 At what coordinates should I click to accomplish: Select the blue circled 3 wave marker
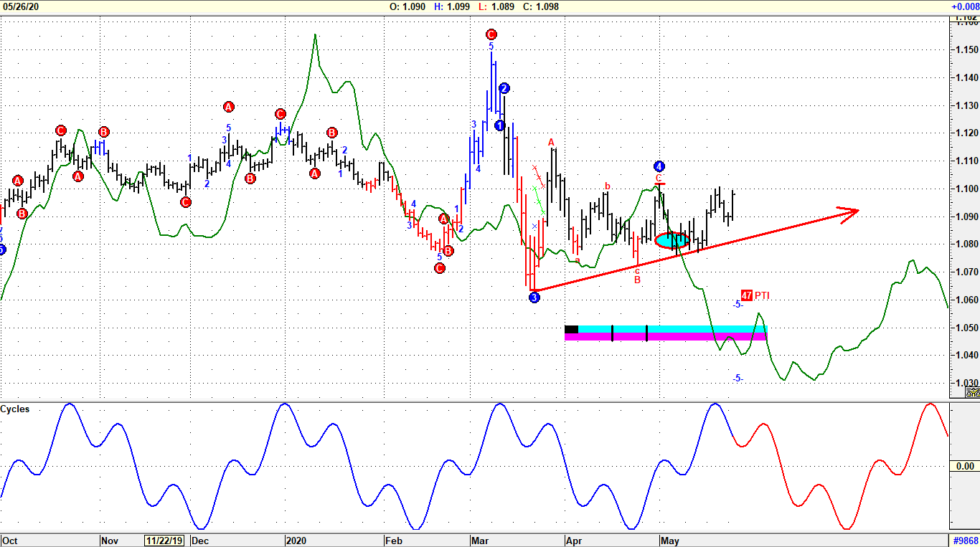coord(534,297)
